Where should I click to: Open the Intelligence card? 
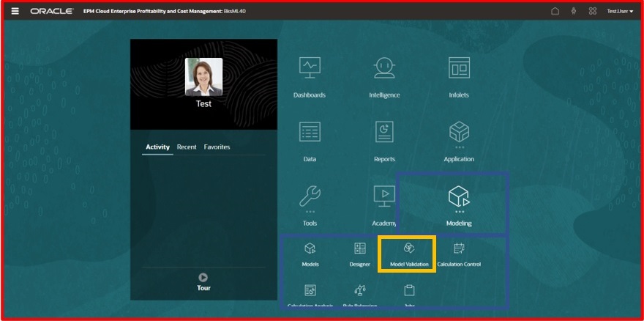tap(384, 78)
